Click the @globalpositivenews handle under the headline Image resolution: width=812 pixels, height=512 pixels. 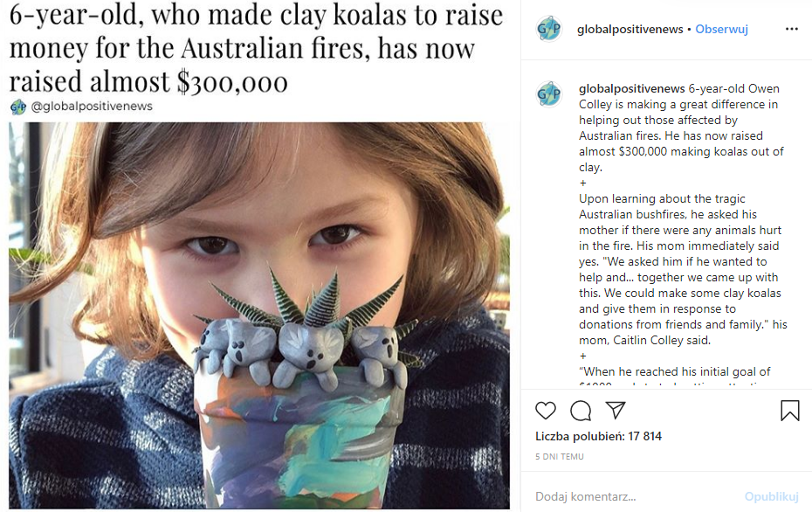point(92,107)
